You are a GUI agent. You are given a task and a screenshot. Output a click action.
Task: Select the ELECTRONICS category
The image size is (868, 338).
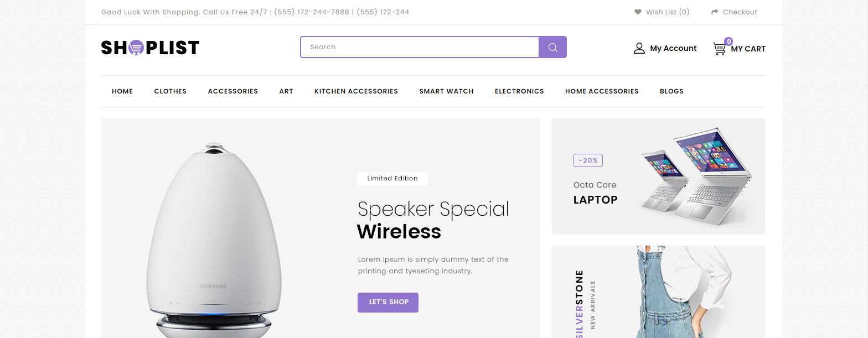pos(519,91)
